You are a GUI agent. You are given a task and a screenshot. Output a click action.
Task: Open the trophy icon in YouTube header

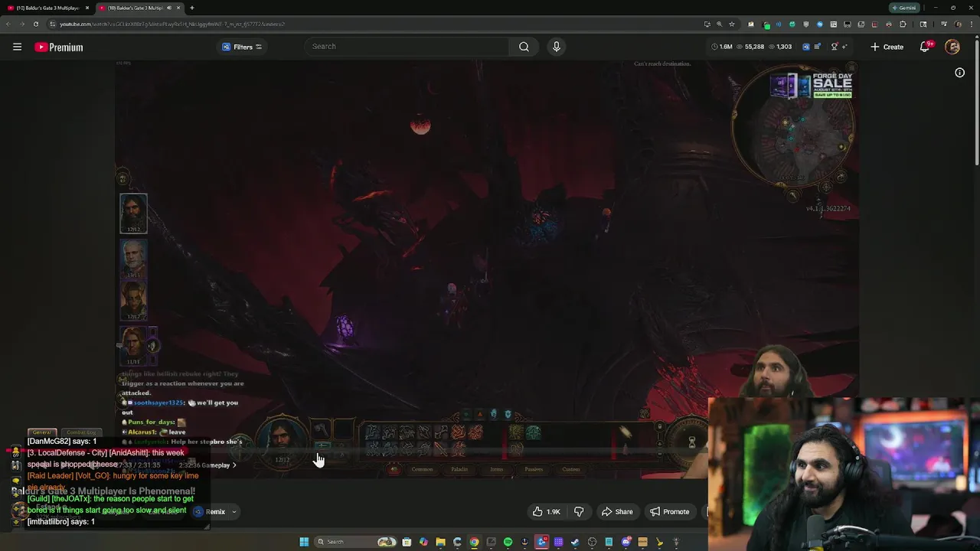click(x=835, y=47)
